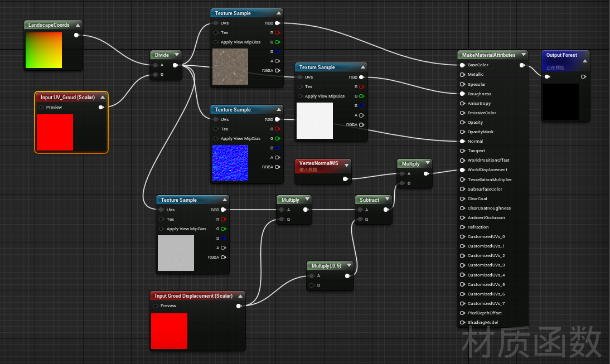610x364 pixels.
Task: Open the VertexNormalWS node dropdown arrow
Action: [346, 166]
